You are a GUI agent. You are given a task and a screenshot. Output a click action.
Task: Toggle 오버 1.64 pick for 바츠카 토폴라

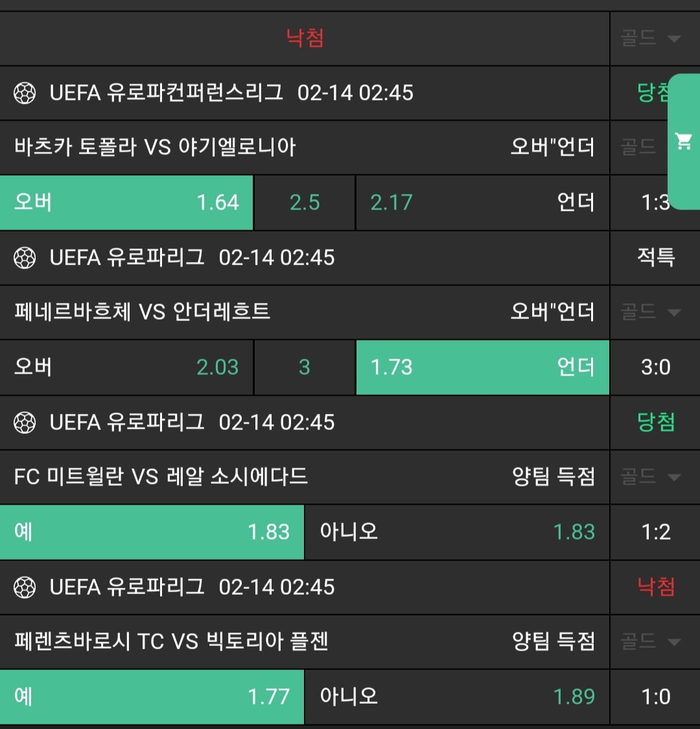pos(126,202)
